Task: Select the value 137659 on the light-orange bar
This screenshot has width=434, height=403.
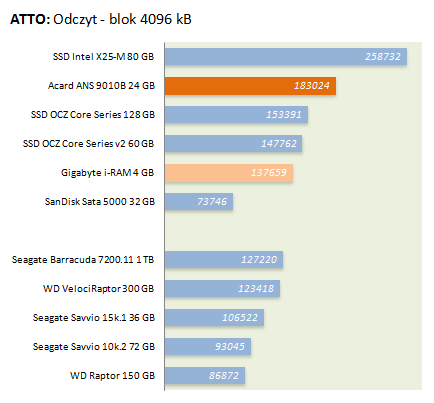Action: click(x=269, y=173)
